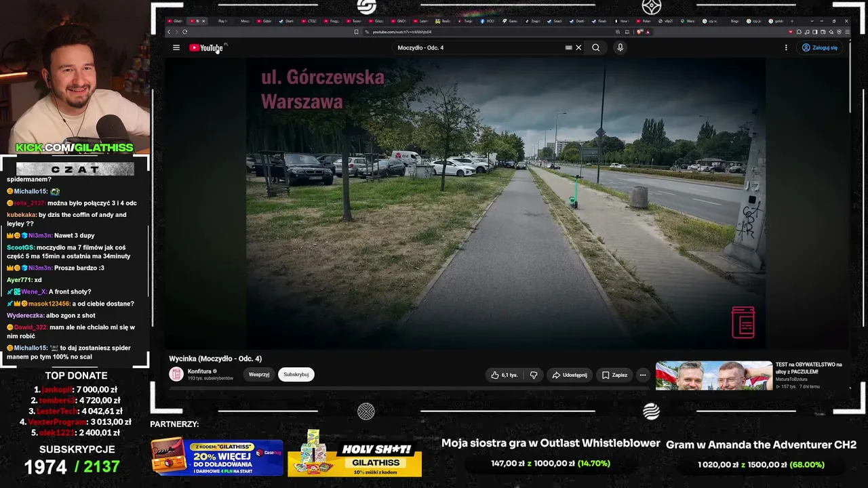
Task: Open the Konfitura channel name link
Action: (x=199, y=371)
